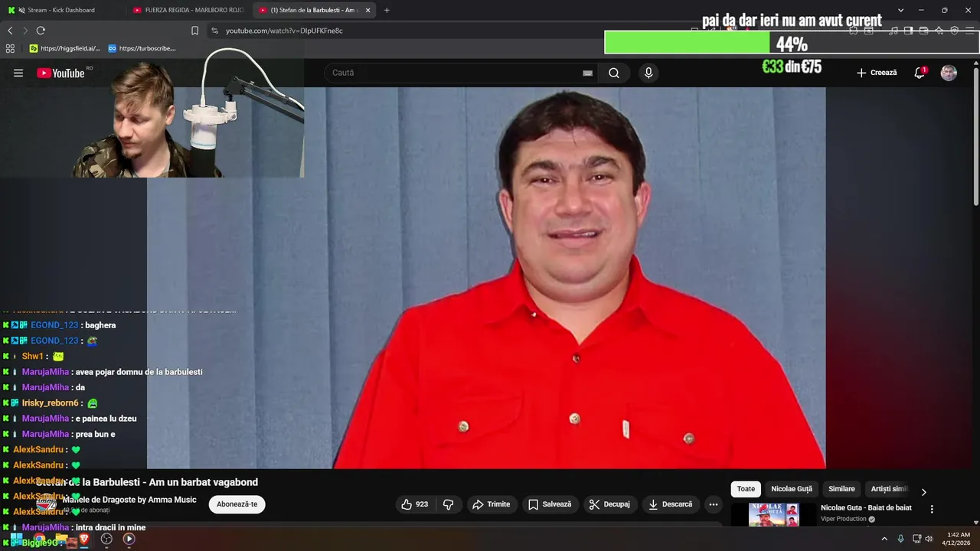Click the system tray microphone icon

[900, 539]
